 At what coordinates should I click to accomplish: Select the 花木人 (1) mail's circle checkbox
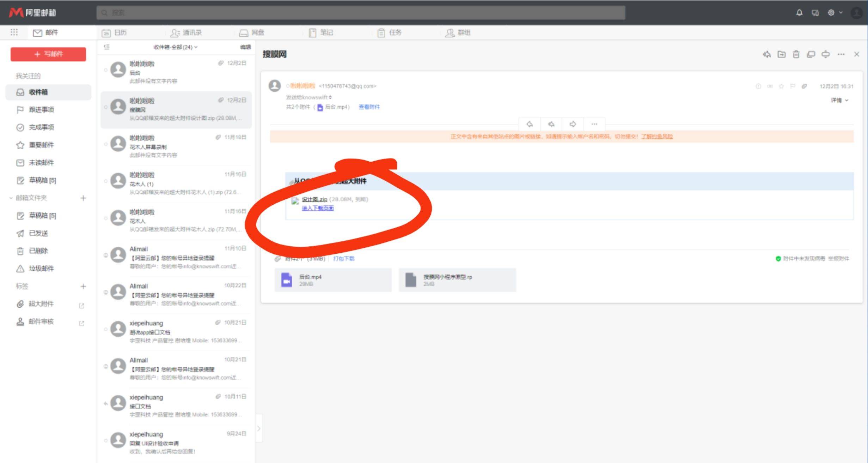tap(105, 181)
